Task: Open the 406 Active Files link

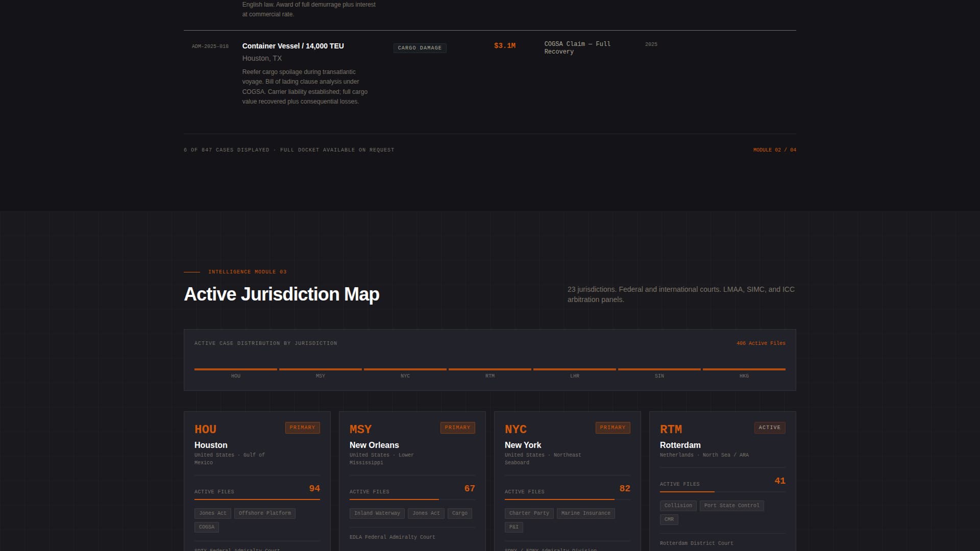Action: 760,343
